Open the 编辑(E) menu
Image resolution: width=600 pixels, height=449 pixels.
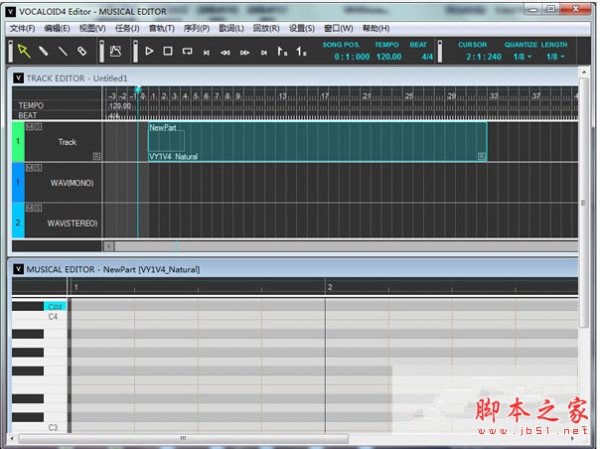[57, 28]
